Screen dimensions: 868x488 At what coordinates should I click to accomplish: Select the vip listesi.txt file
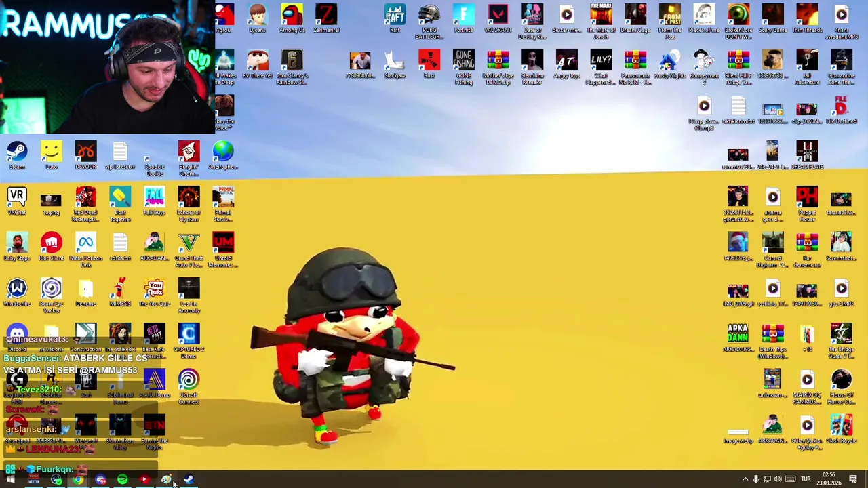[x=120, y=155]
